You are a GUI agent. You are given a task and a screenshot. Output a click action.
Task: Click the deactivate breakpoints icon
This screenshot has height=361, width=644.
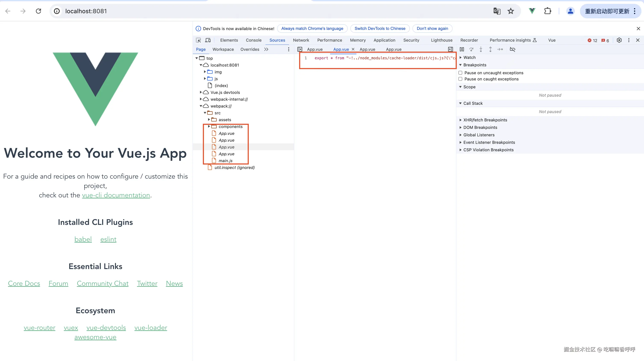[x=512, y=49]
